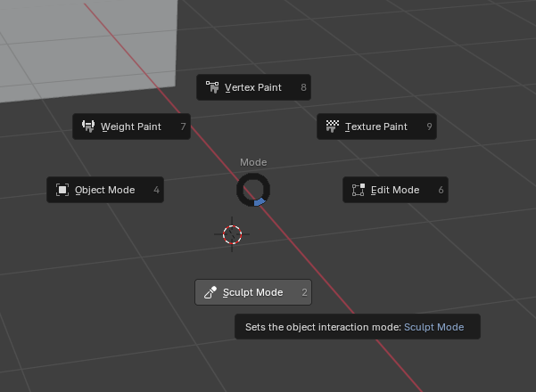The image size is (536, 392).
Task: Click the shortcut number 6 beside Edit Mode
Action: pyautogui.click(x=441, y=190)
